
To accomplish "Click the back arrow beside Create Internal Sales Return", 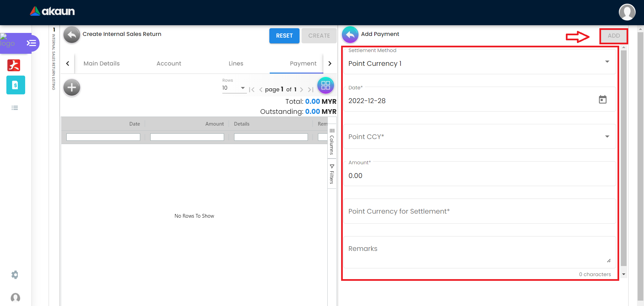I will click(71, 35).
